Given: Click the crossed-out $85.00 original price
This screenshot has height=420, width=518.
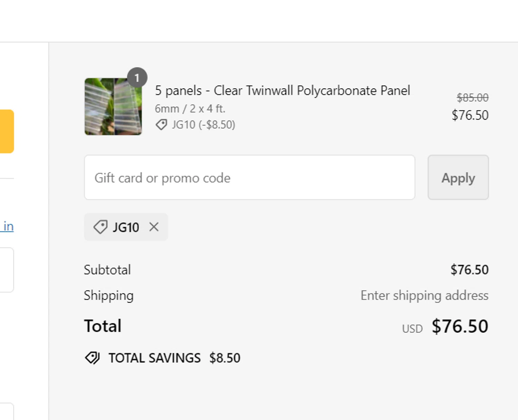Looking at the screenshot, I should (x=472, y=98).
